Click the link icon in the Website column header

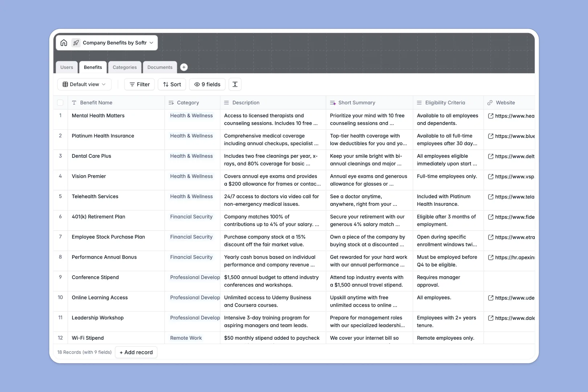click(x=490, y=103)
